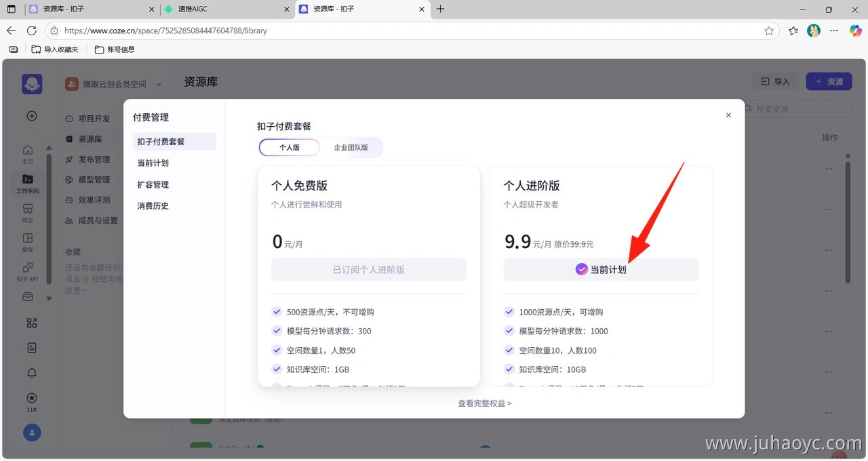Collapse left rail with down triangle

click(49, 298)
